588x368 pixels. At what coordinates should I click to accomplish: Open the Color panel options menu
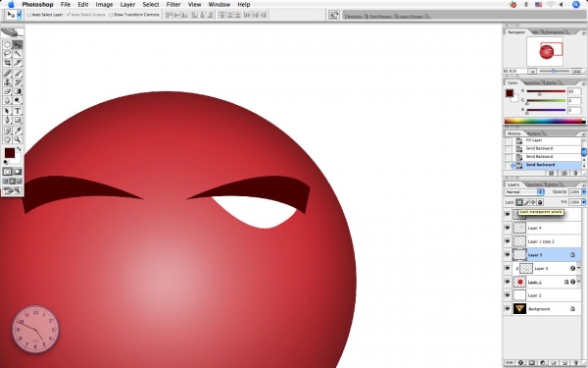584,83
